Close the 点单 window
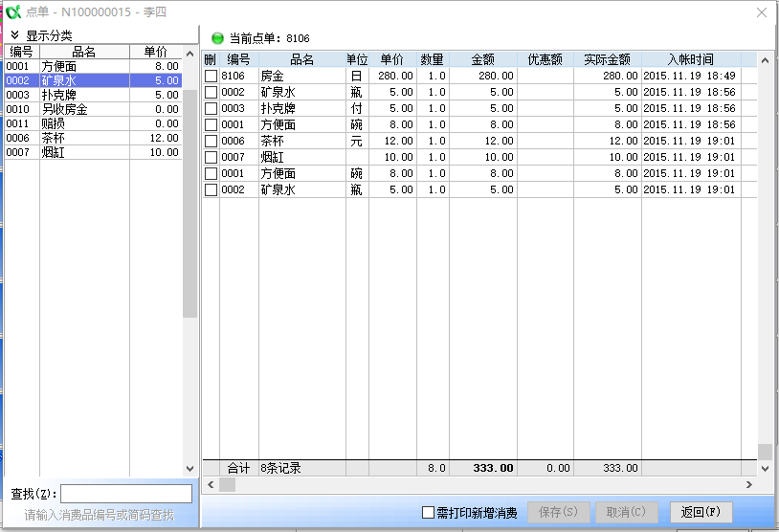779x532 pixels. 761,12
